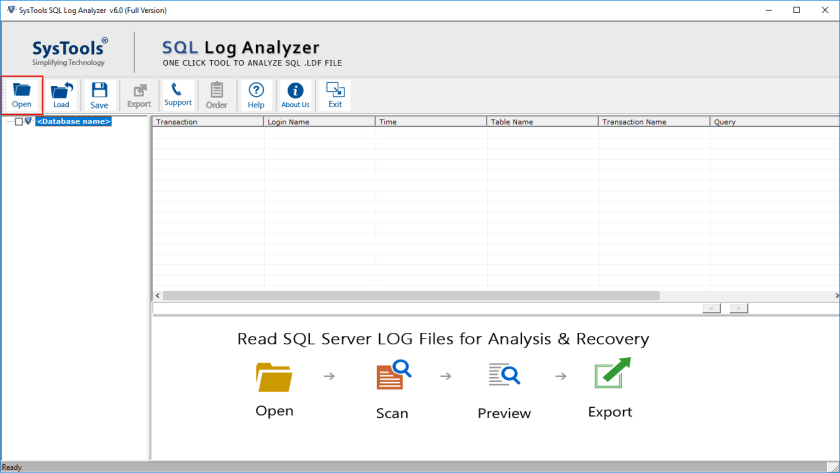Select the <Database name> tree node
This screenshot has height=473, width=840.
(73, 122)
